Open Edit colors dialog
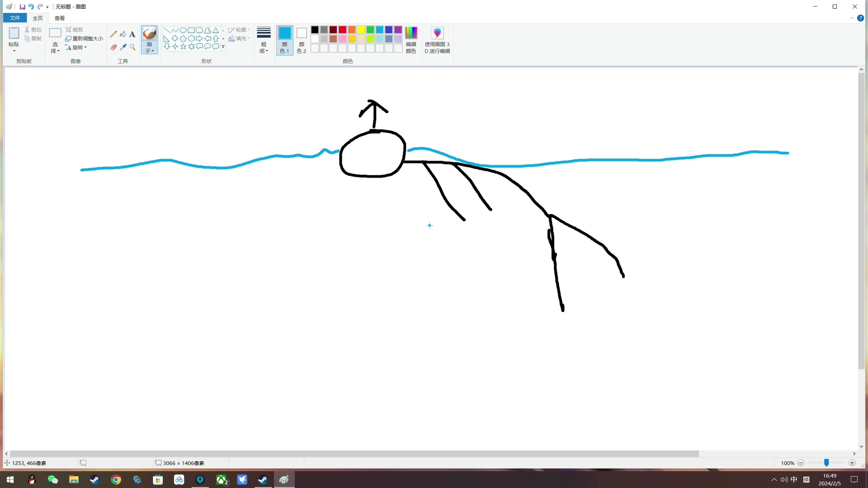This screenshot has height=488, width=868. [410, 40]
